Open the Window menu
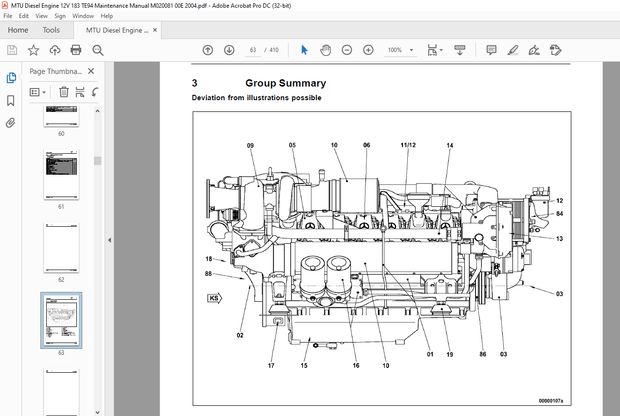Viewport: 620px width, 416px height. pos(83,16)
